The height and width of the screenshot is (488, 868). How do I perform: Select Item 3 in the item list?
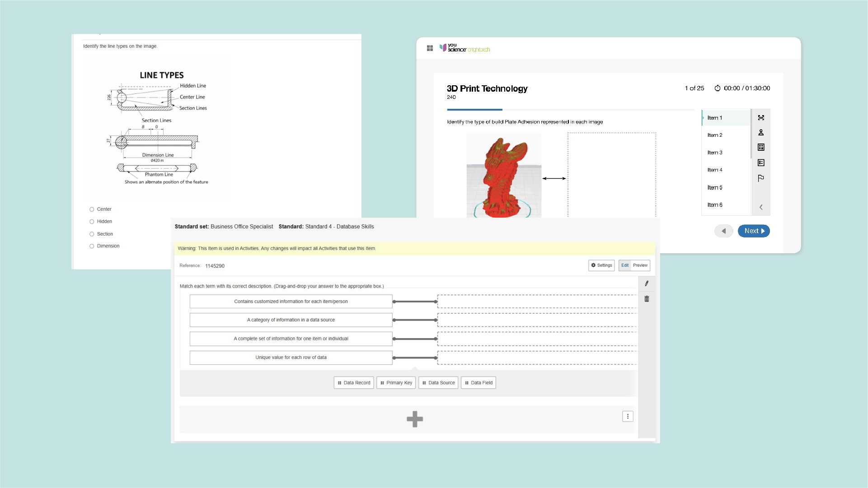coord(714,153)
